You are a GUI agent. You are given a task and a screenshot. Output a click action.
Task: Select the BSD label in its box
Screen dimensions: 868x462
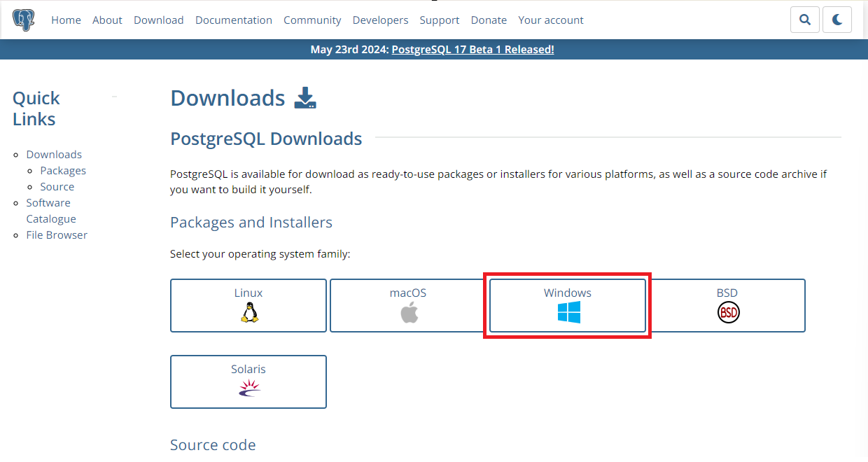pyautogui.click(x=727, y=293)
